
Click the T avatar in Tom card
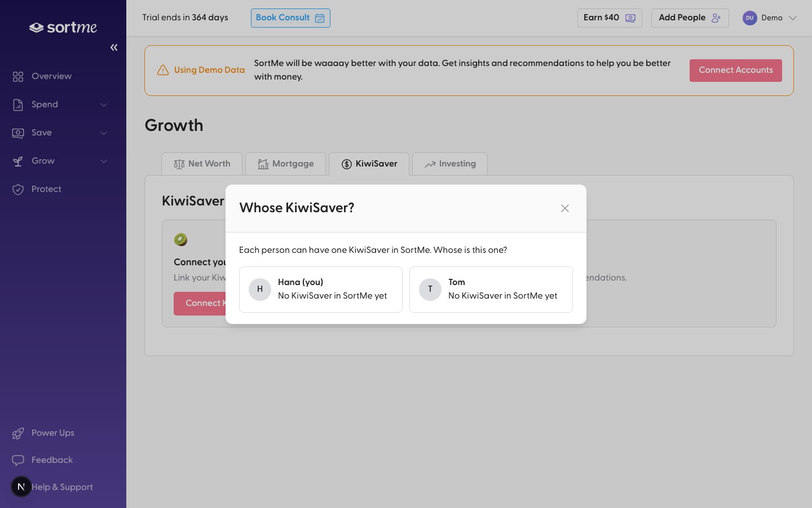pyautogui.click(x=430, y=290)
